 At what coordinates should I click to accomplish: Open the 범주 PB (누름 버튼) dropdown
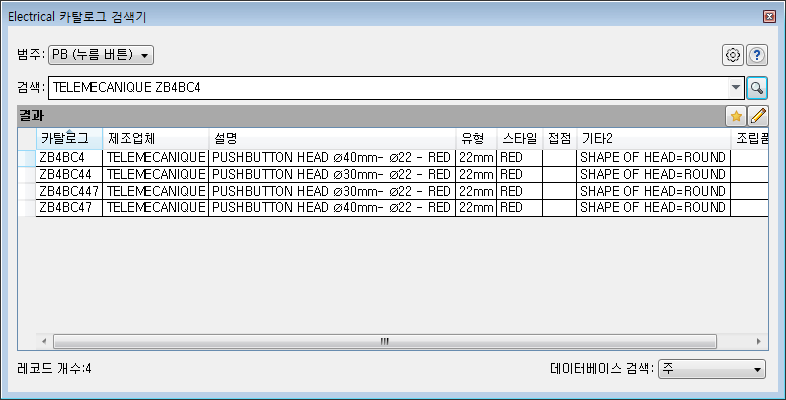(101, 55)
